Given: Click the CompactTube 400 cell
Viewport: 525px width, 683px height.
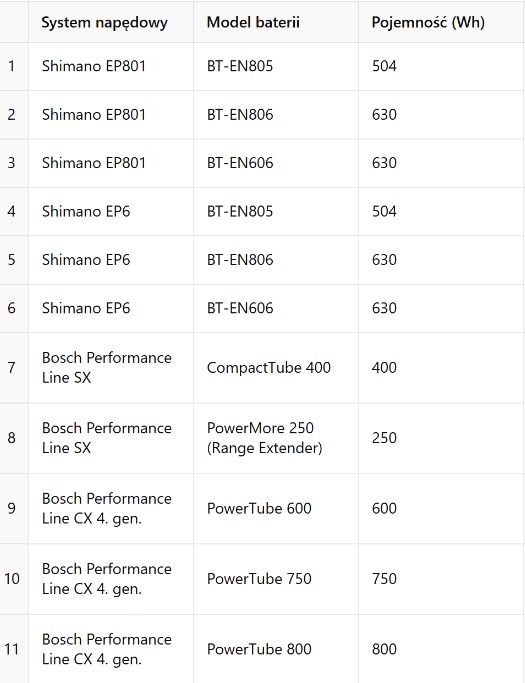Looking at the screenshot, I should (276, 368).
